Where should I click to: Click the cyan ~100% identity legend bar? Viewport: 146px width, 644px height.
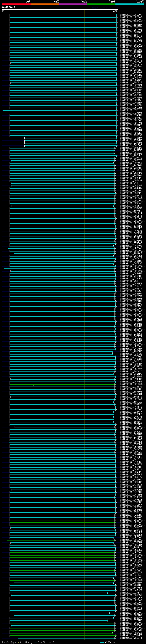point(130,4)
